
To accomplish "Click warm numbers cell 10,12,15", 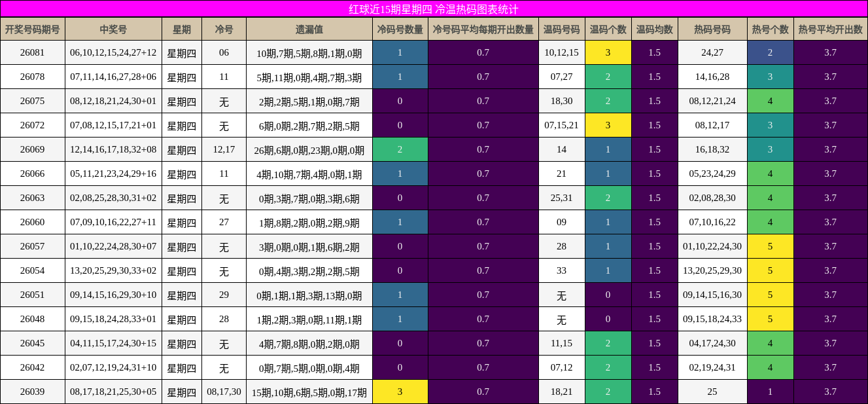I will tap(562, 52).
